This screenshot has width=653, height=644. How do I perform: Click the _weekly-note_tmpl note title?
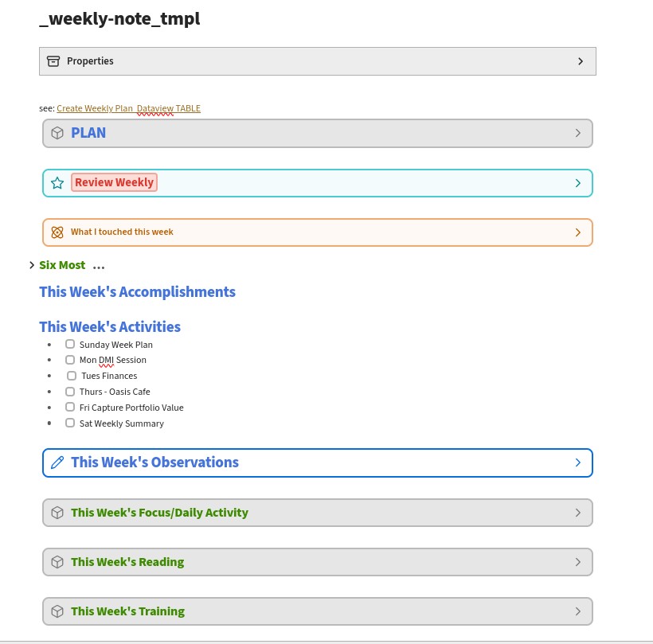click(x=119, y=19)
